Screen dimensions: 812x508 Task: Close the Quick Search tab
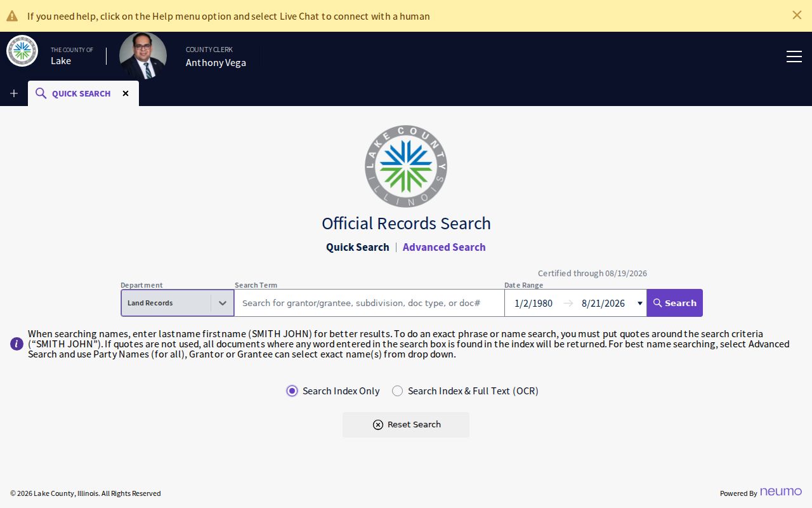click(x=126, y=93)
